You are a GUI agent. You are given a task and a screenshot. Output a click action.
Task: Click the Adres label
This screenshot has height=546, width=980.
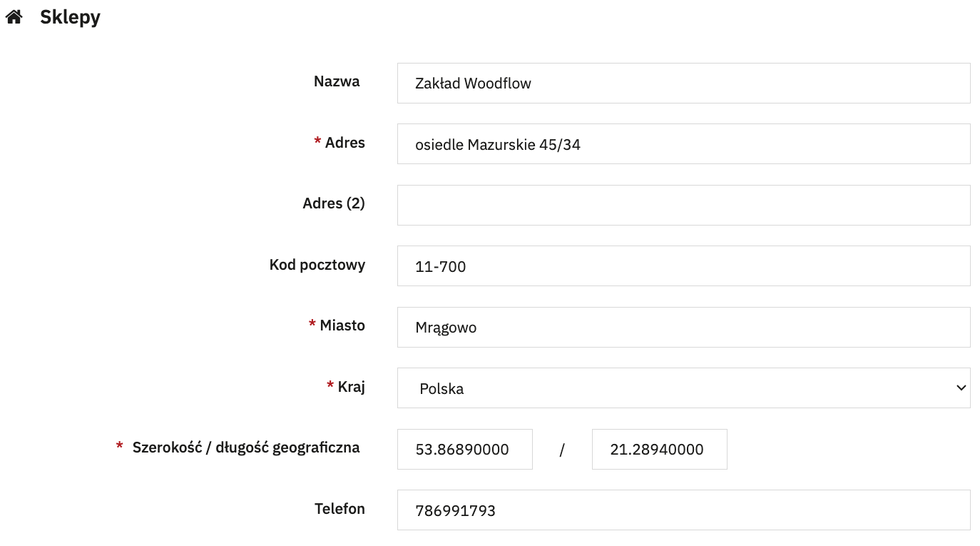click(344, 143)
